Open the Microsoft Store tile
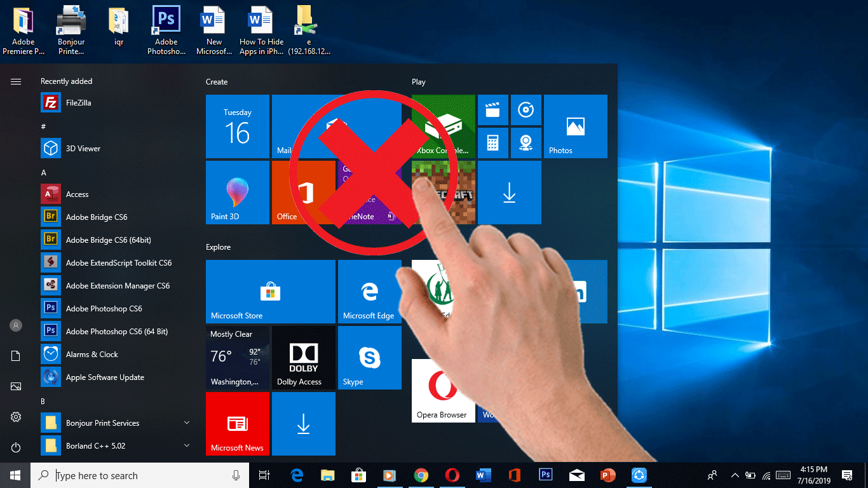The image size is (868, 488). tap(271, 292)
